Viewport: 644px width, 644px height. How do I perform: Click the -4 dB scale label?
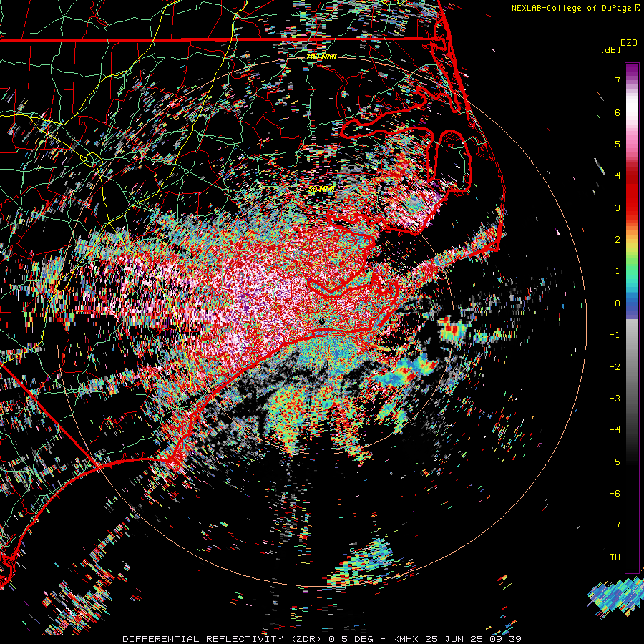tap(615, 430)
